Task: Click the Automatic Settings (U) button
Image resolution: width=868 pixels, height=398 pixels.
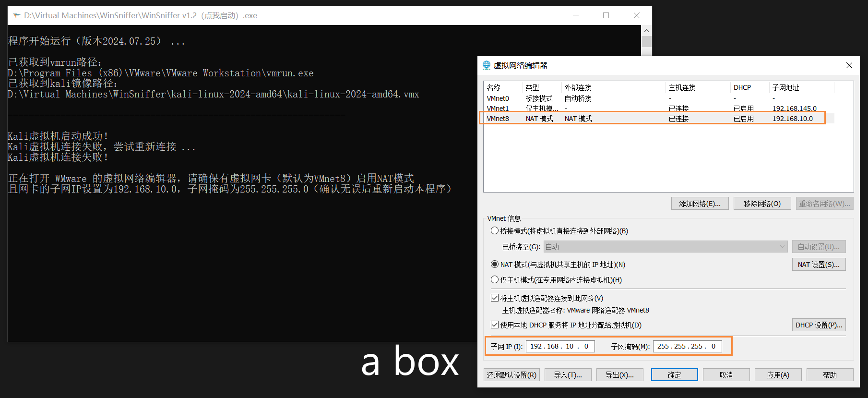Action: (x=819, y=247)
